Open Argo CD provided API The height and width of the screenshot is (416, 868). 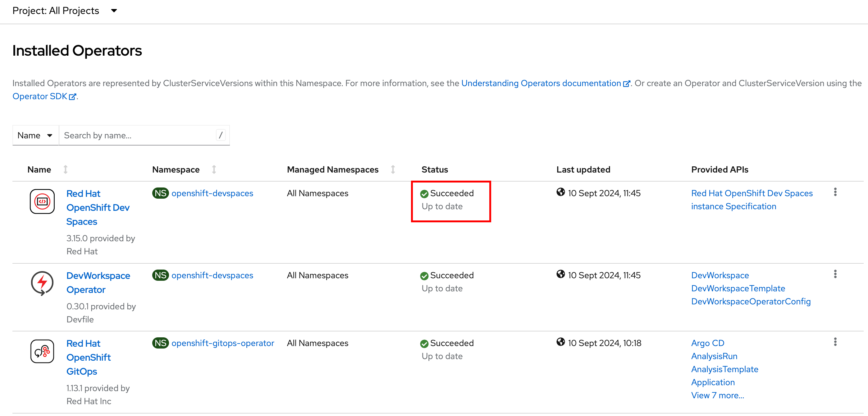click(708, 343)
